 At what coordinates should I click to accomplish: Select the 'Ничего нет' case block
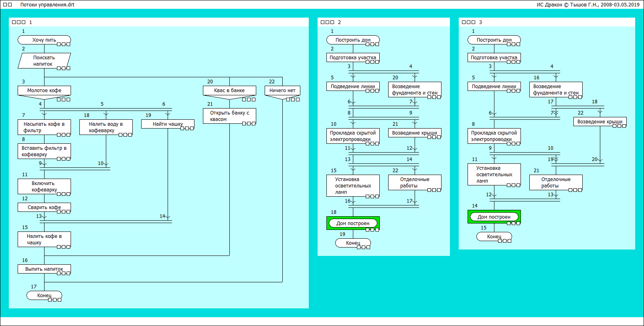pos(282,91)
